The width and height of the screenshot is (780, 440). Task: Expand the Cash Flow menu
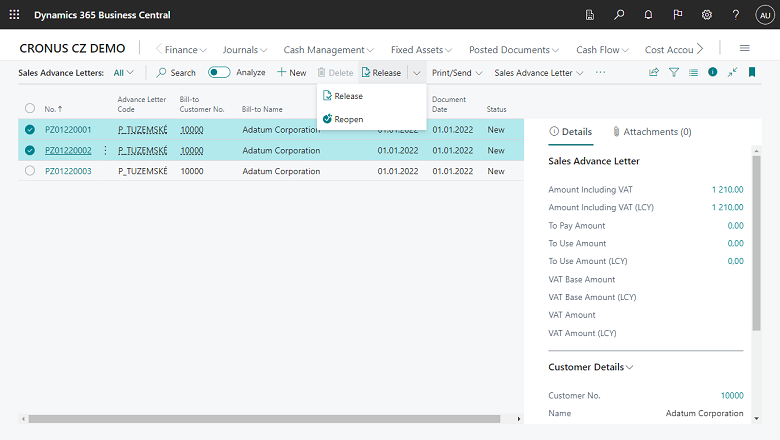click(x=602, y=50)
